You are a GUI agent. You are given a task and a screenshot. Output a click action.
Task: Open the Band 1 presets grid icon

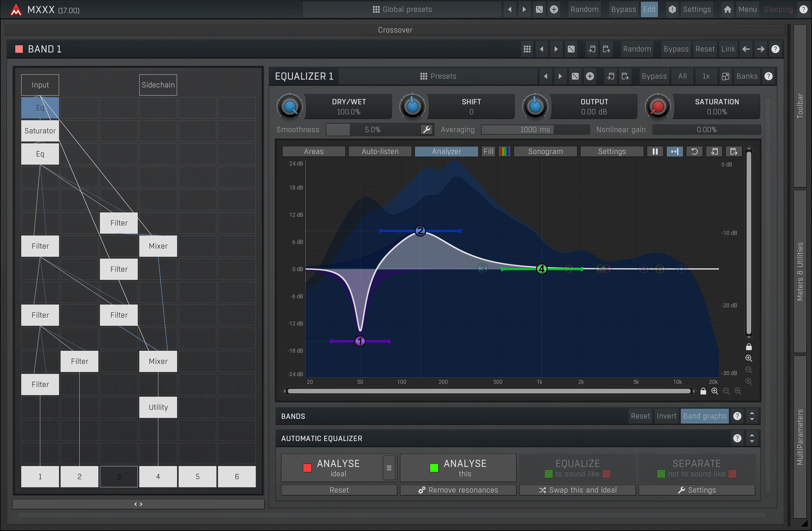click(527, 49)
